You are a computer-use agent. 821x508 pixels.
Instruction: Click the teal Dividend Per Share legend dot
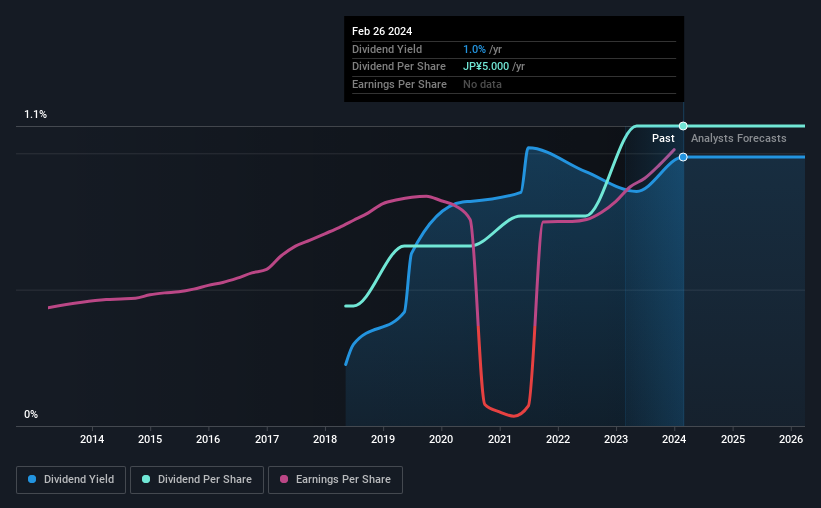coord(146,479)
